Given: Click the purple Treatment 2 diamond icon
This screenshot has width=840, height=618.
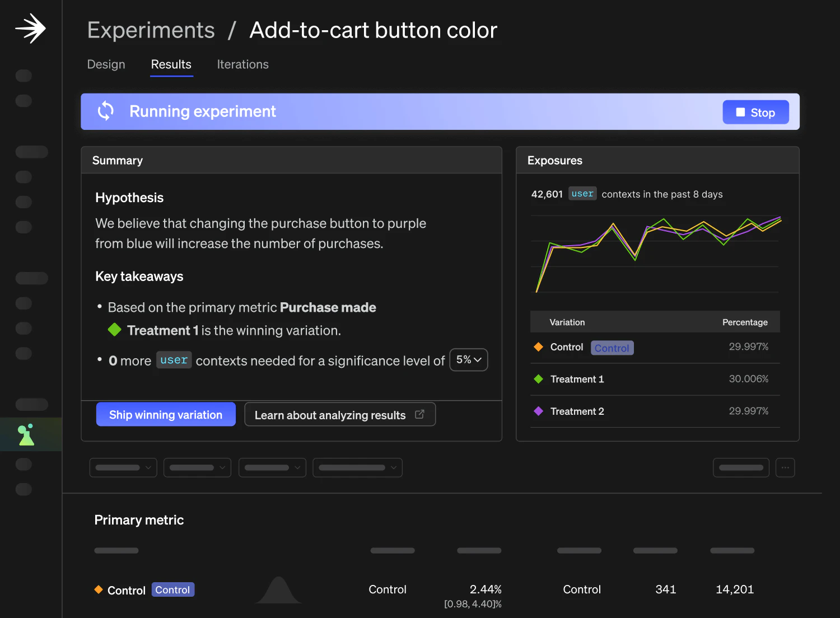Looking at the screenshot, I should 539,411.
